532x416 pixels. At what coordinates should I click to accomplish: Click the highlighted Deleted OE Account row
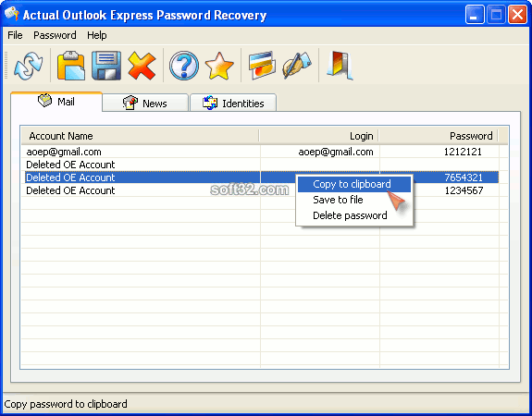(x=261, y=177)
